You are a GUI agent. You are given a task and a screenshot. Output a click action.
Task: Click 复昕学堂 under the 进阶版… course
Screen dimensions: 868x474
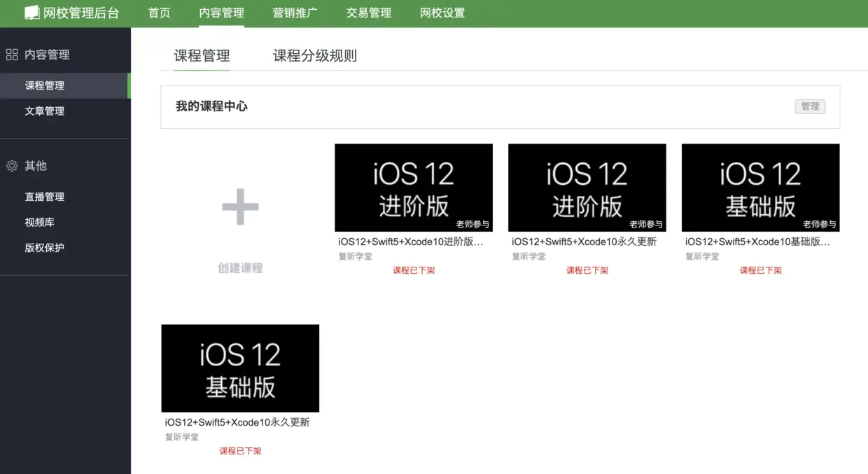(x=355, y=256)
